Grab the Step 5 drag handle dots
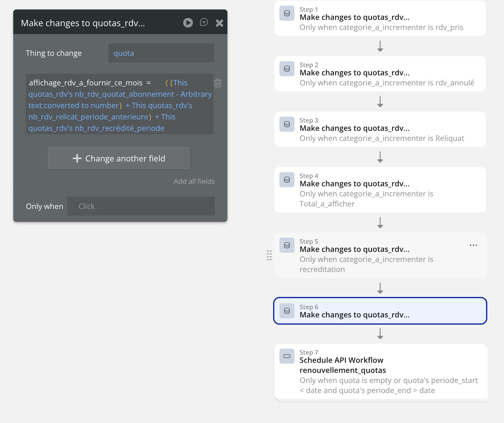Image resolution: width=504 pixels, height=423 pixels. [269, 255]
